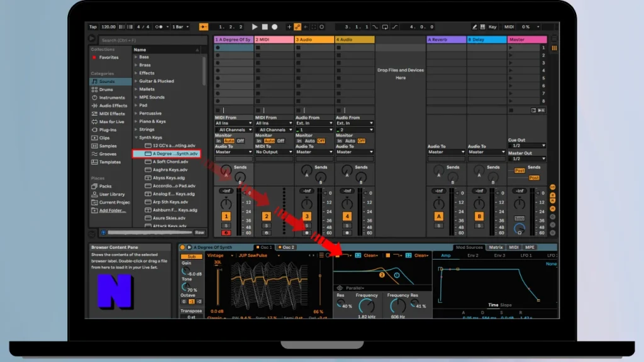
Task: Select the 2 MIDI track header
Action: point(274,40)
